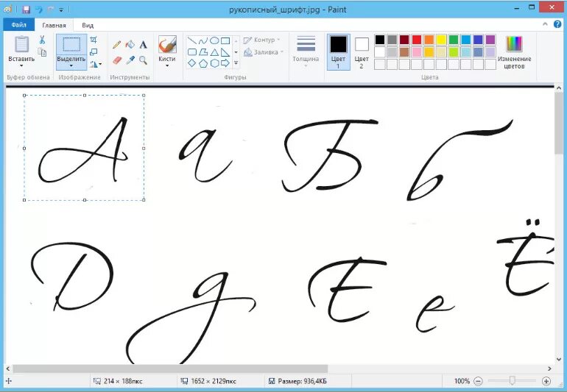
Task: Pick the red color swatch
Action: [x=417, y=40]
